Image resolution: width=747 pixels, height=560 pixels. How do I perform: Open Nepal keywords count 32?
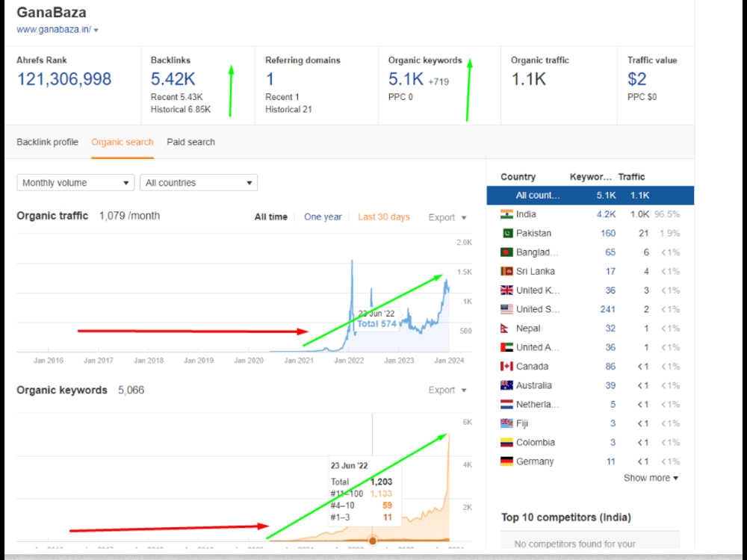pyautogui.click(x=610, y=329)
